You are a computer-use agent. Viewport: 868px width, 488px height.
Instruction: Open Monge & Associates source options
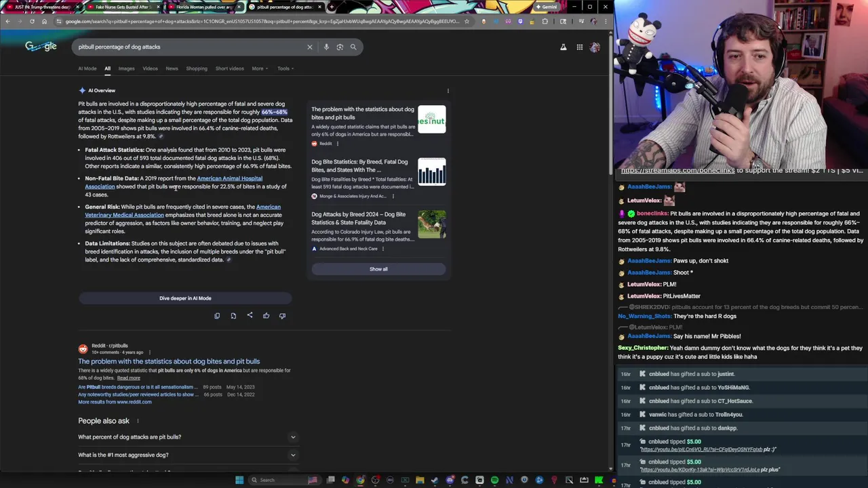(393, 197)
